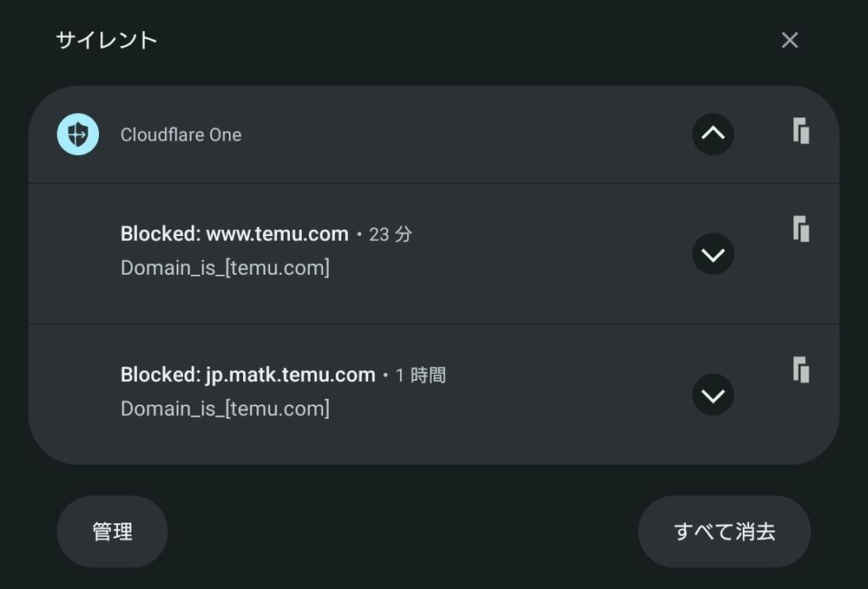Screen dimensions: 868x589
Task: Click Domain_is_[temu.com] text under www.temu.com
Action: tap(225, 268)
